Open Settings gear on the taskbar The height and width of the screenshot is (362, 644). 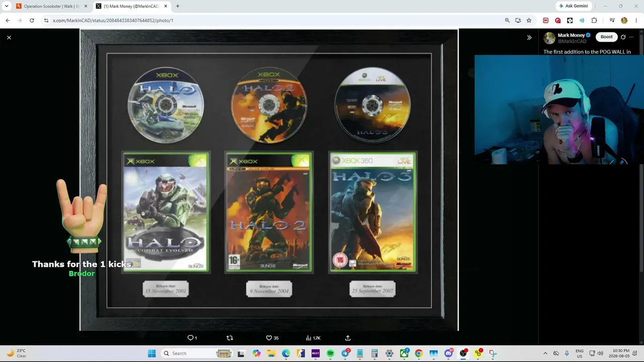coord(389,353)
